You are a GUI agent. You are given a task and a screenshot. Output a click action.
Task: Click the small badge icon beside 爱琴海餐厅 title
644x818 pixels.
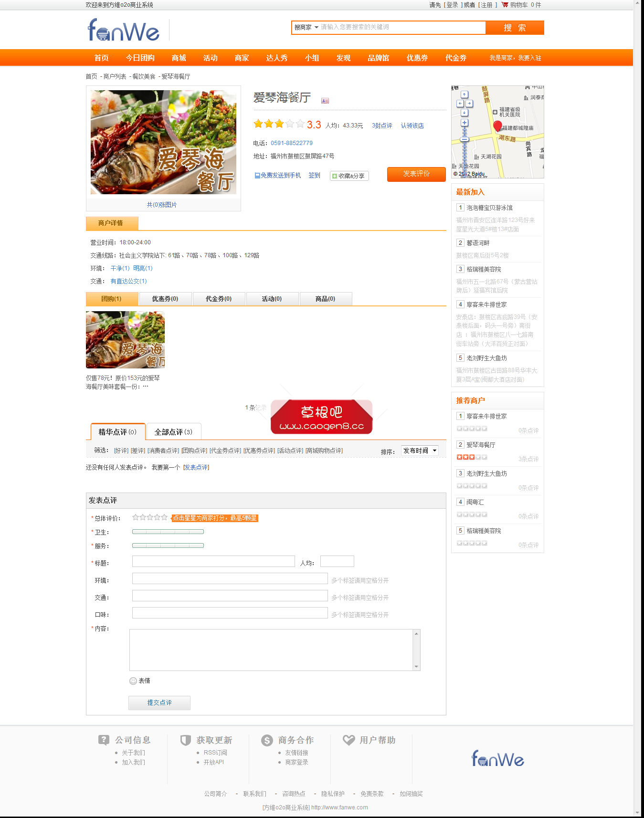325,101
